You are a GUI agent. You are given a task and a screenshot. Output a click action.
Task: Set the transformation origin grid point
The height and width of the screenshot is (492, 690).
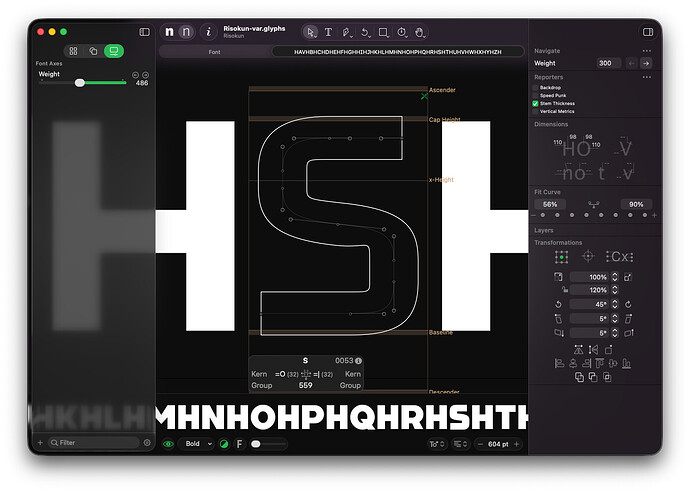tap(562, 257)
